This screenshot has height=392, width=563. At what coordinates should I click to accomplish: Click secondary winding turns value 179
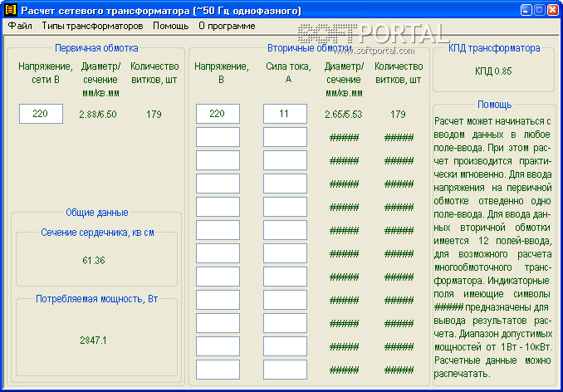tap(398, 115)
